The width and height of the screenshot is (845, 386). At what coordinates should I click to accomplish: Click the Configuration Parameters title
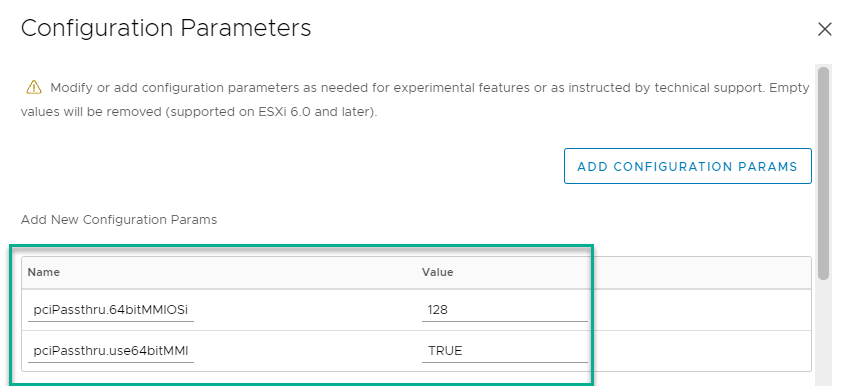click(x=166, y=28)
